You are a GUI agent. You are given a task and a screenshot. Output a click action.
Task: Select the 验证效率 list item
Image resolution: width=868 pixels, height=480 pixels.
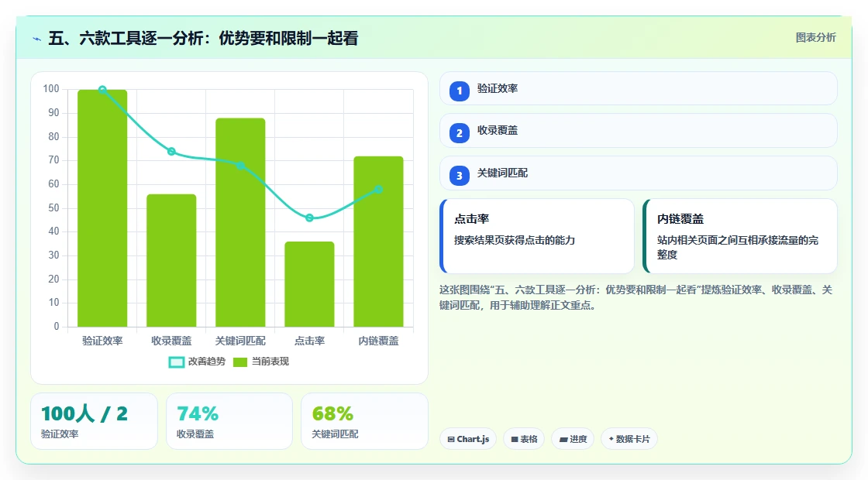point(639,88)
